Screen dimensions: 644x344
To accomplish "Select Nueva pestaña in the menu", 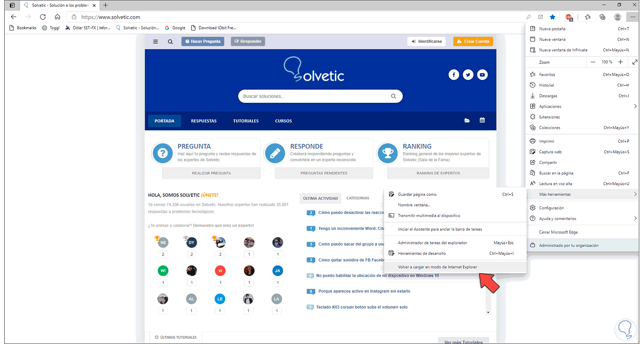I will [x=583, y=29].
